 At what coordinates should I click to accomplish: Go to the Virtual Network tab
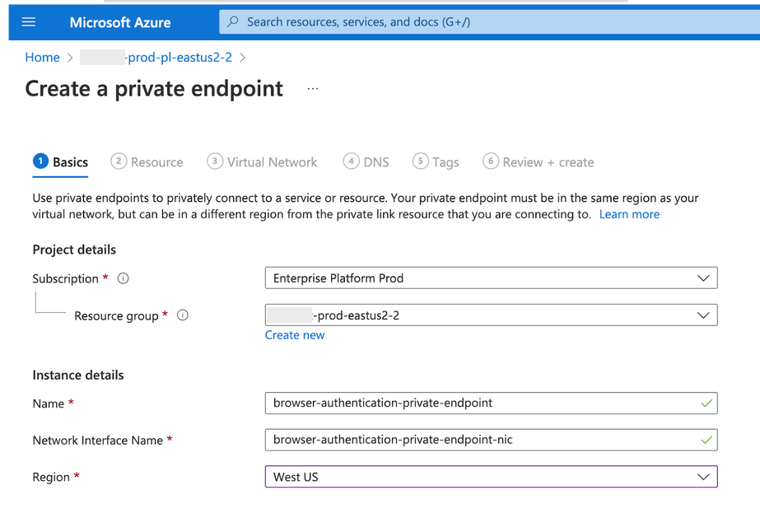[263, 162]
